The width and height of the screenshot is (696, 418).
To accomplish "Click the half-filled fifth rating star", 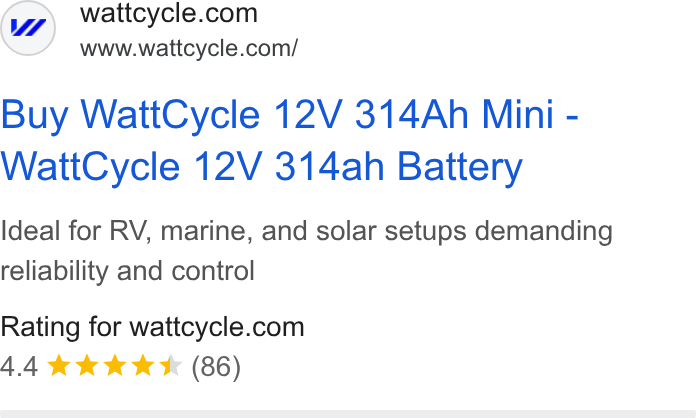I will click(x=171, y=366).
